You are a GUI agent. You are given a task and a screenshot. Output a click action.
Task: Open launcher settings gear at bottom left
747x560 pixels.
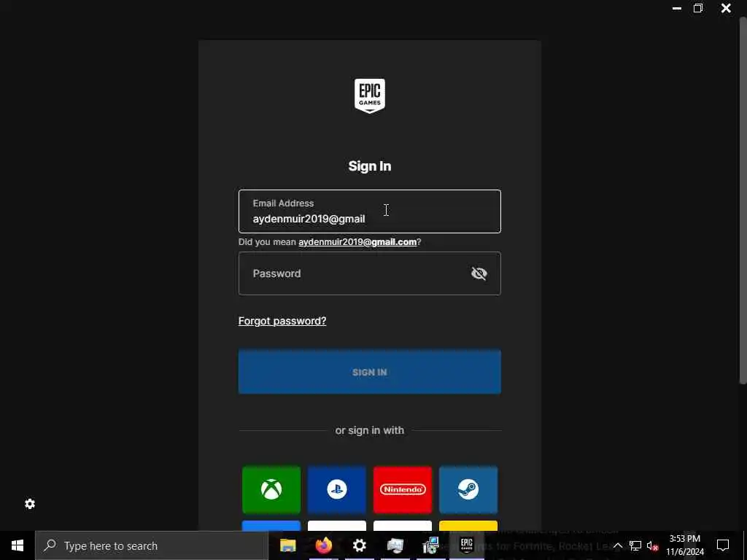pyautogui.click(x=30, y=504)
